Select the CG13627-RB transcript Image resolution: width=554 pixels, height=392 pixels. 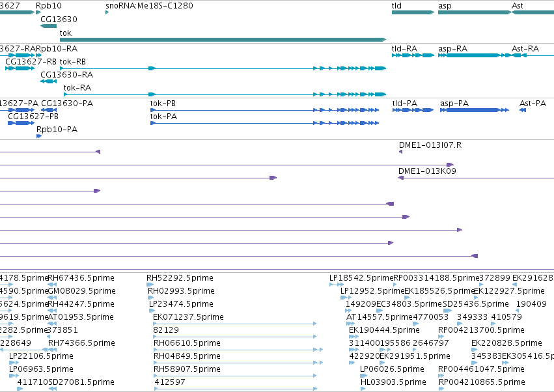pyautogui.click(x=20, y=68)
